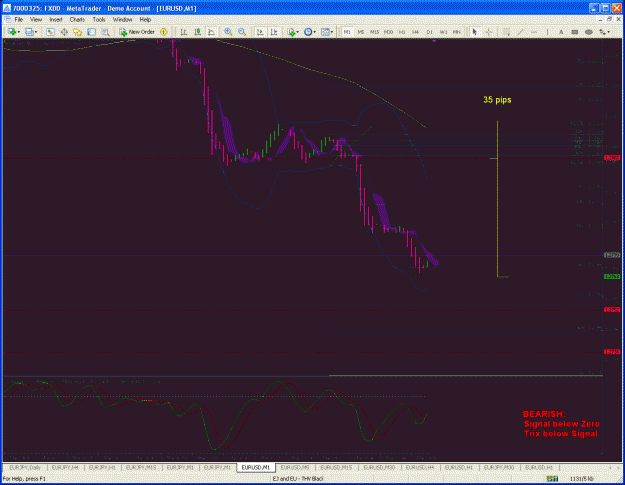
Task: Switch to Bar Chart view icon
Action: [x=184, y=32]
